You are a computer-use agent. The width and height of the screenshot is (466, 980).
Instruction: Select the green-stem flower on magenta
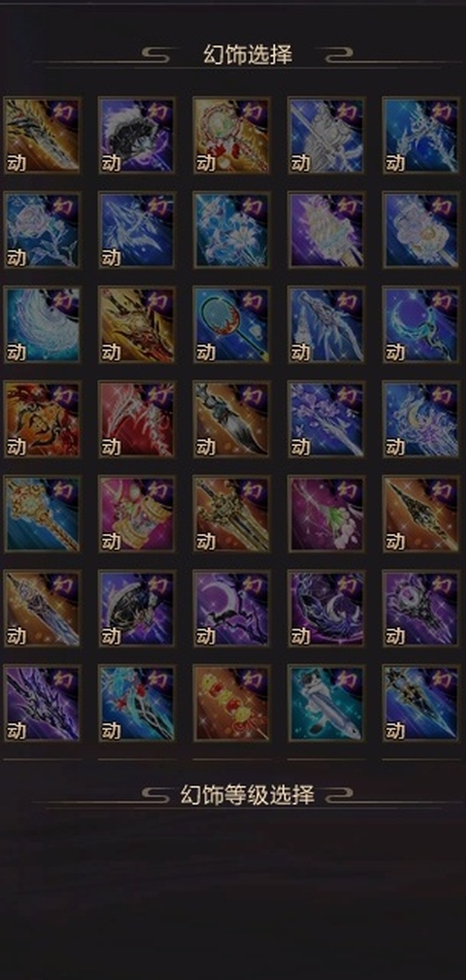coord(325,514)
